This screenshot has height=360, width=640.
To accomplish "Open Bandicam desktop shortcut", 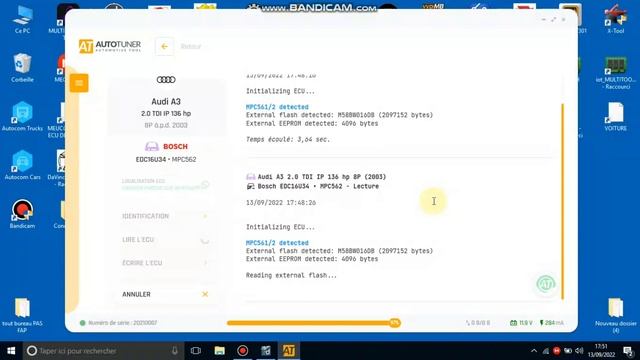I will coord(22,214).
